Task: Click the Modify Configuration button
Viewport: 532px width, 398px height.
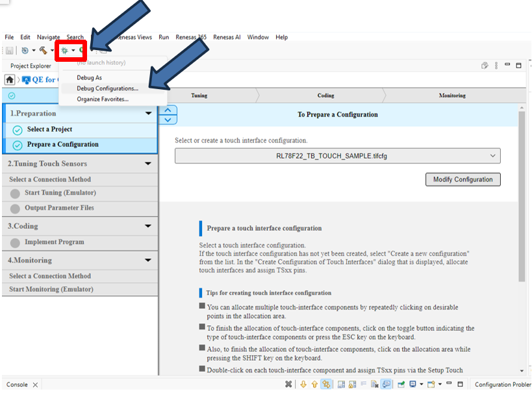Action: [462, 179]
